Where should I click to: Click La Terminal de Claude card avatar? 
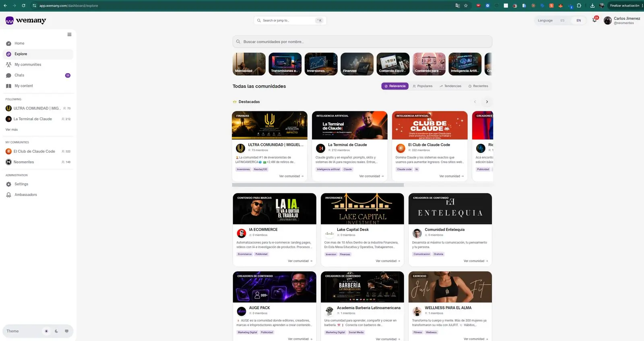tap(320, 148)
